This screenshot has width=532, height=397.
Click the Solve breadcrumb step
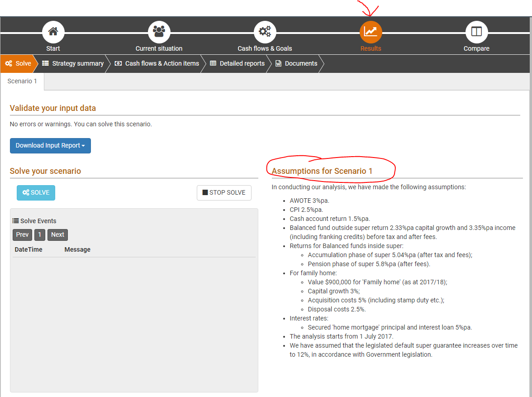[18, 64]
